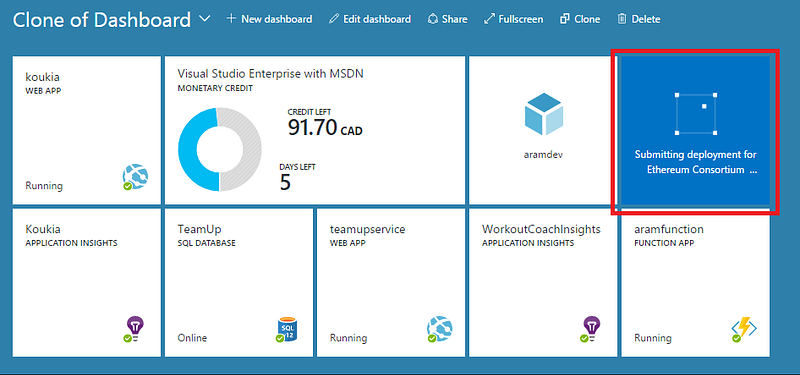This screenshot has width=800, height=375.
Task: Click the Fullscreen arrows icon
Action: 489,19
